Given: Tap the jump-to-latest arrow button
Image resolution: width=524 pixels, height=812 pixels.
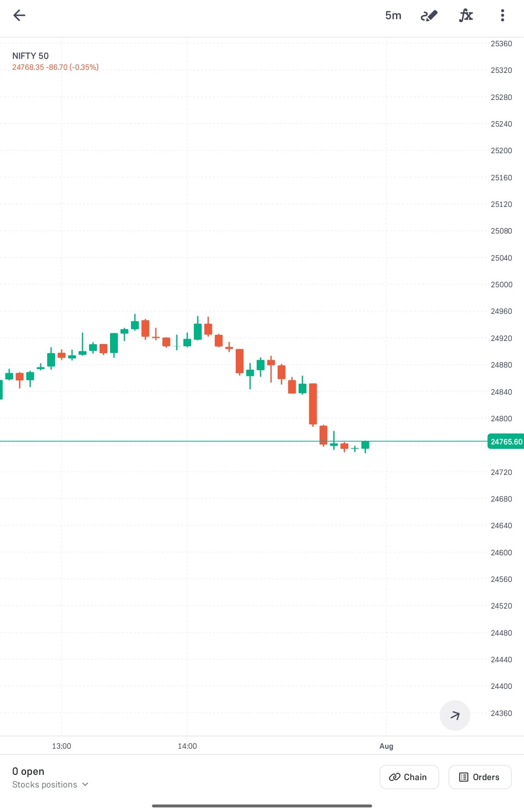Looking at the screenshot, I should point(455,716).
